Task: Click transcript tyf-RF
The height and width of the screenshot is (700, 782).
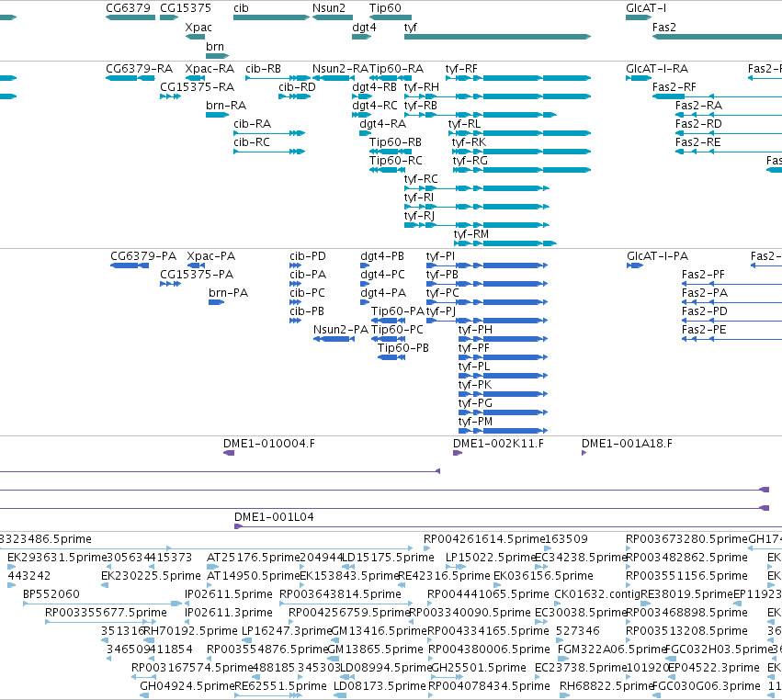Action: pyautogui.click(x=518, y=78)
